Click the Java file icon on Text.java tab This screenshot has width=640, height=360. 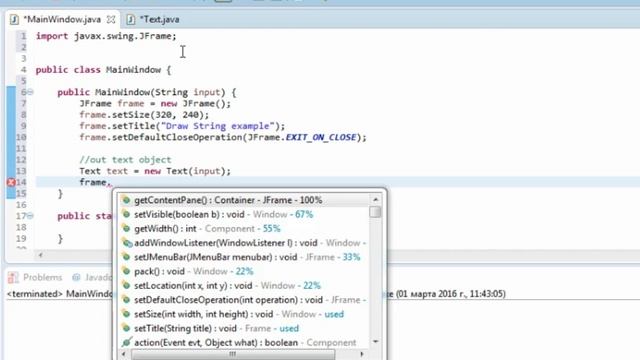pyautogui.click(x=131, y=20)
